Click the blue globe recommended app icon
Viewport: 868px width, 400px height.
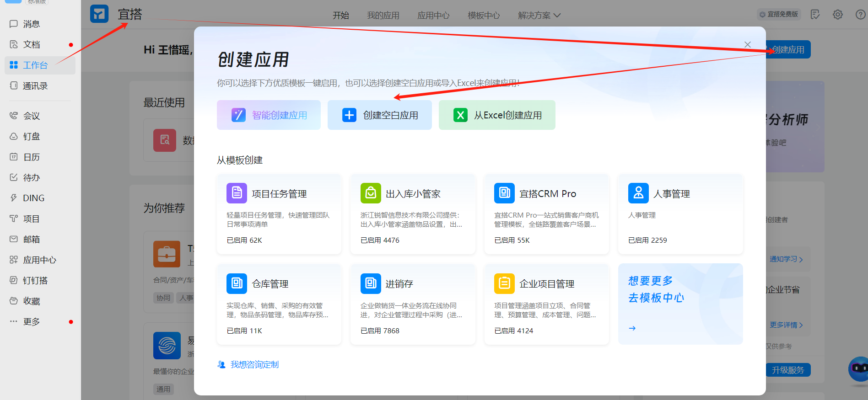(x=167, y=346)
